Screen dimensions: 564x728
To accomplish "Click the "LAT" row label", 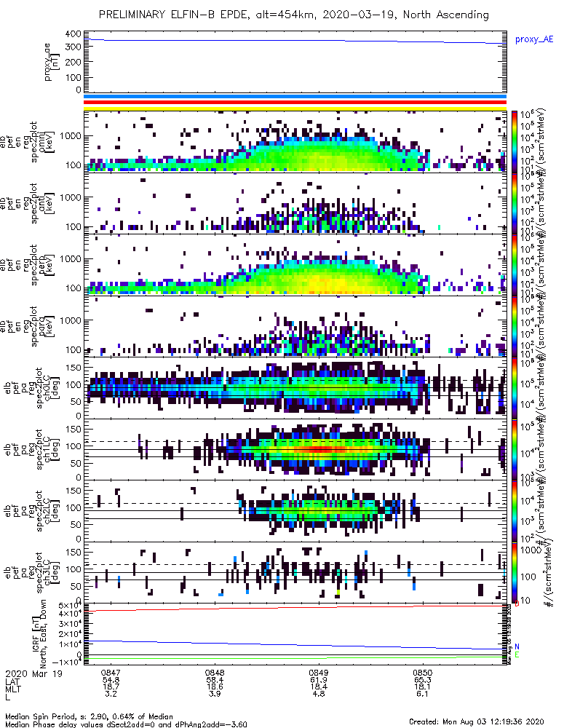I will pos(12,681).
